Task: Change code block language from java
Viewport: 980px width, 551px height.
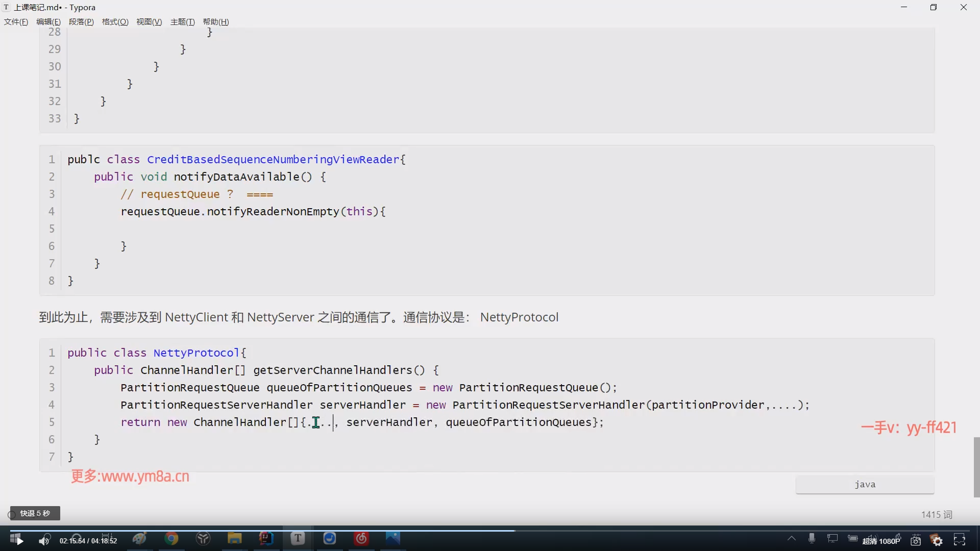Action: click(865, 485)
